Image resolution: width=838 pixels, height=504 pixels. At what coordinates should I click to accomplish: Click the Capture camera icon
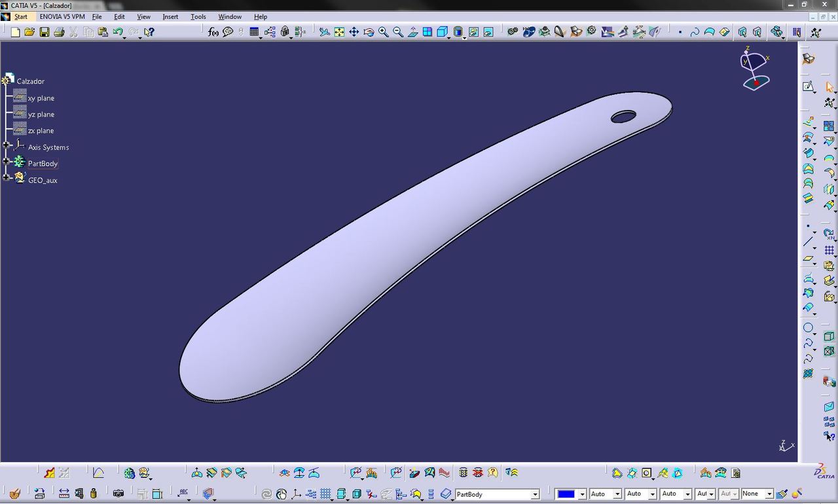click(118, 494)
